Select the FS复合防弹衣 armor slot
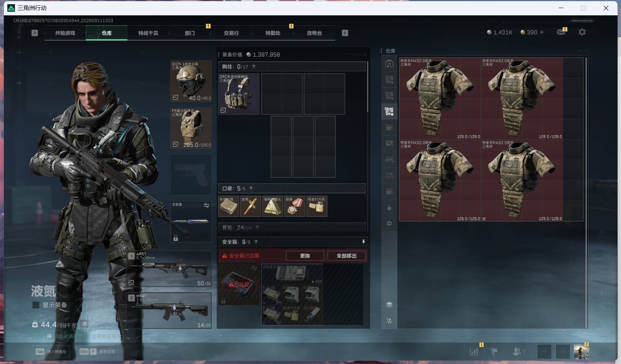621x364 pixels. (x=191, y=128)
